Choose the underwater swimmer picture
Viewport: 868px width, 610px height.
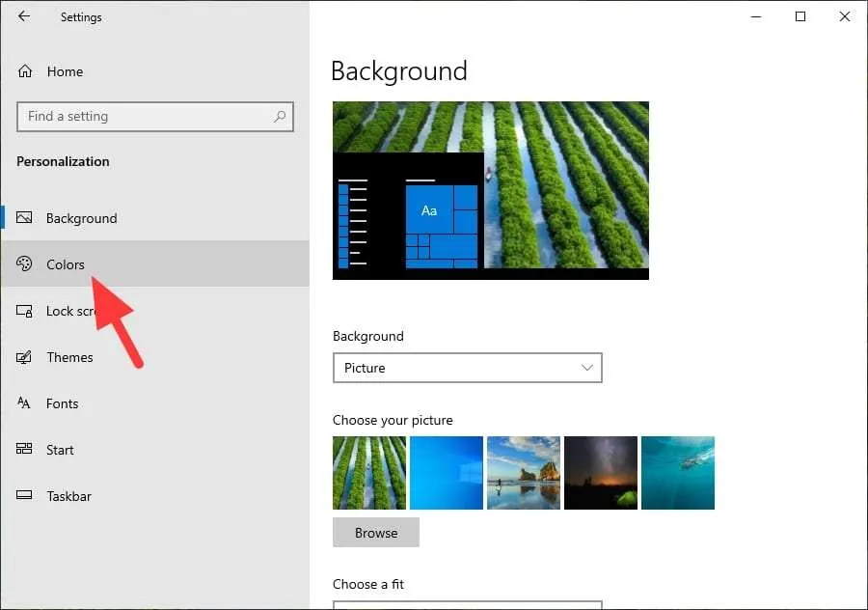click(678, 473)
